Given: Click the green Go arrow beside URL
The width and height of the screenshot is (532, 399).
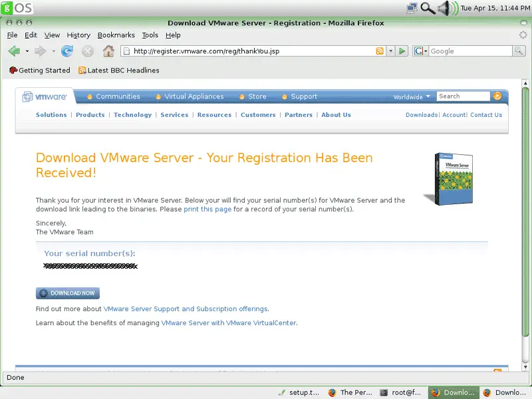Looking at the screenshot, I should point(402,51).
